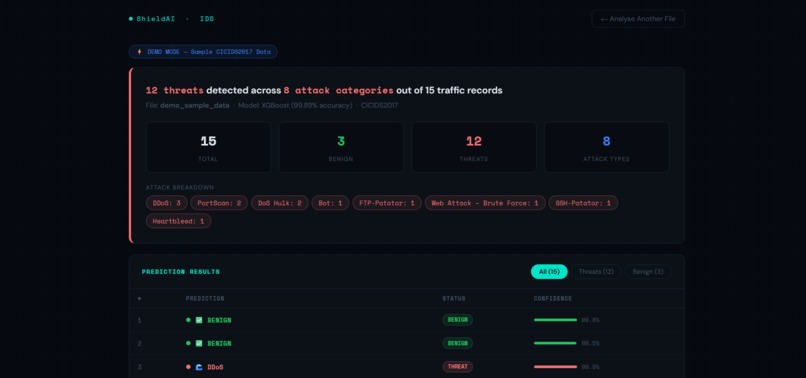Click the FTP-Patator: 1 chip
The image size is (806, 378).
point(387,203)
